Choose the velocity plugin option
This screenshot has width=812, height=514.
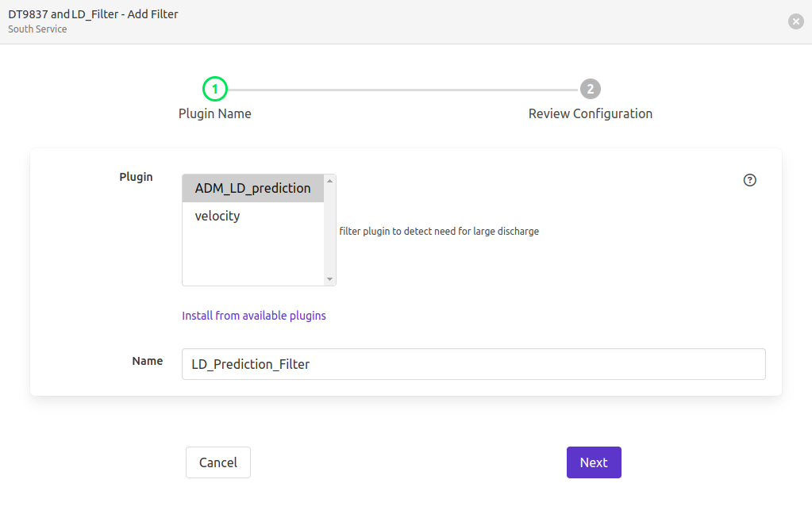click(217, 216)
